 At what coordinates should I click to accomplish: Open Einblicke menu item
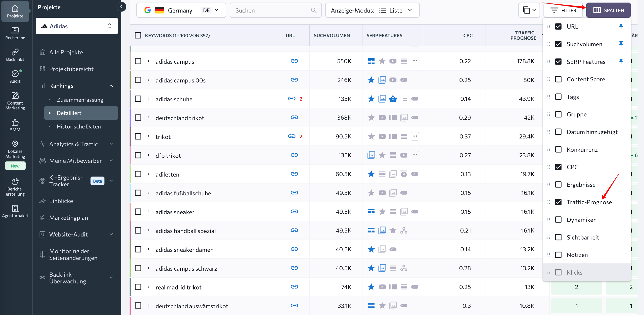61,201
